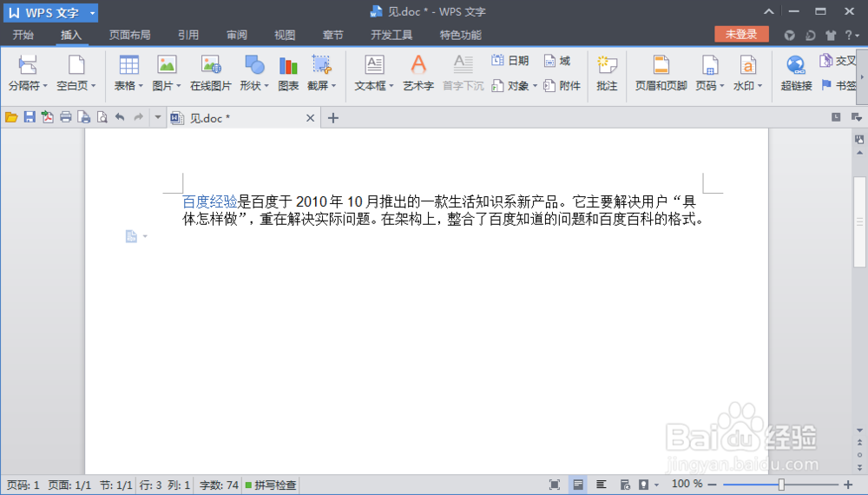Collapse the ribbon with the up chevron
This screenshot has width=868, height=495.
click(x=769, y=11)
